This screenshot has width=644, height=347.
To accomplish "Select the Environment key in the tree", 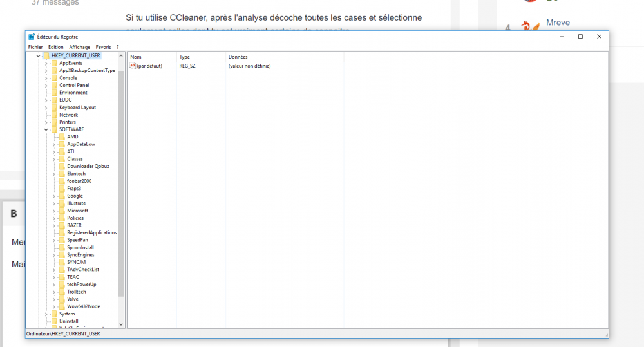I will (73, 93).
